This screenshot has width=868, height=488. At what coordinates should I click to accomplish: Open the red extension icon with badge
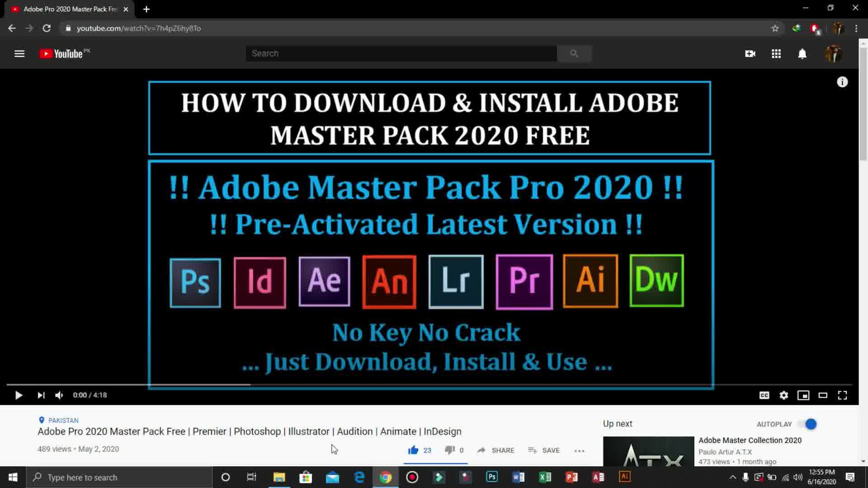coord(816,29)
